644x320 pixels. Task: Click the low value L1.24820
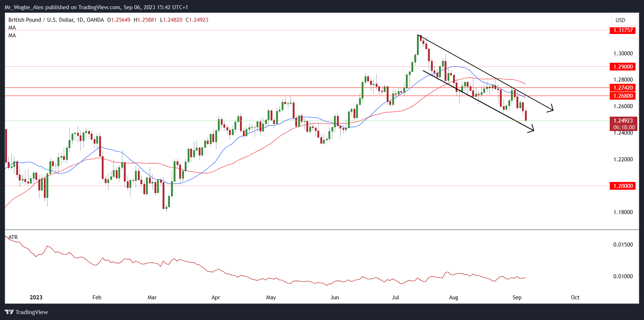click(171, 20)
